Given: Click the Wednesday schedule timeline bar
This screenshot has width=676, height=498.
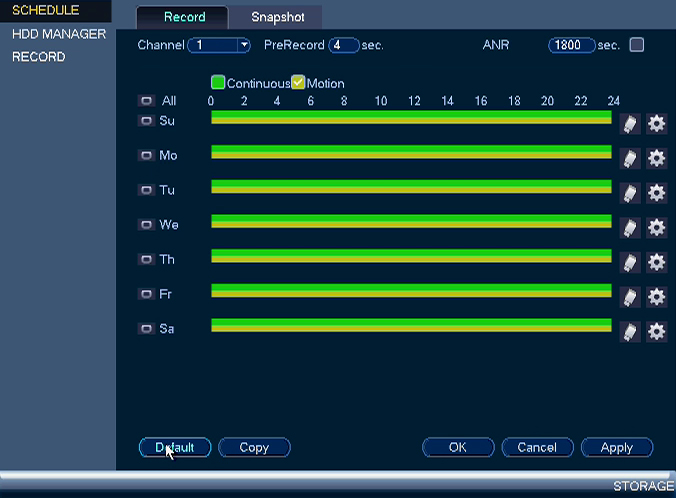Looking at the screenshot, I should (411, 221).
